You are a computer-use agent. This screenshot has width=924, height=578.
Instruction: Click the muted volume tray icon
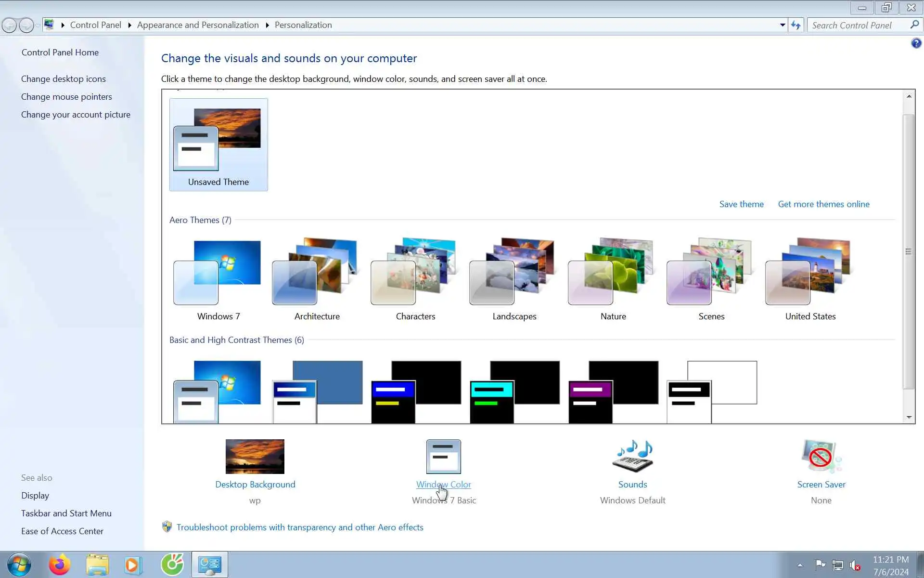[x=855, y=565]
